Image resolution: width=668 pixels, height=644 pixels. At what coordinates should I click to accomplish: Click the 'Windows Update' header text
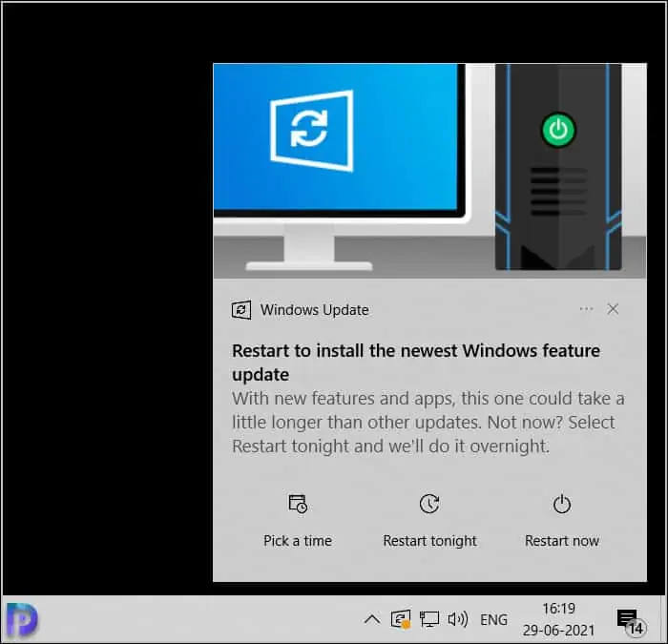tap(314, 310)
